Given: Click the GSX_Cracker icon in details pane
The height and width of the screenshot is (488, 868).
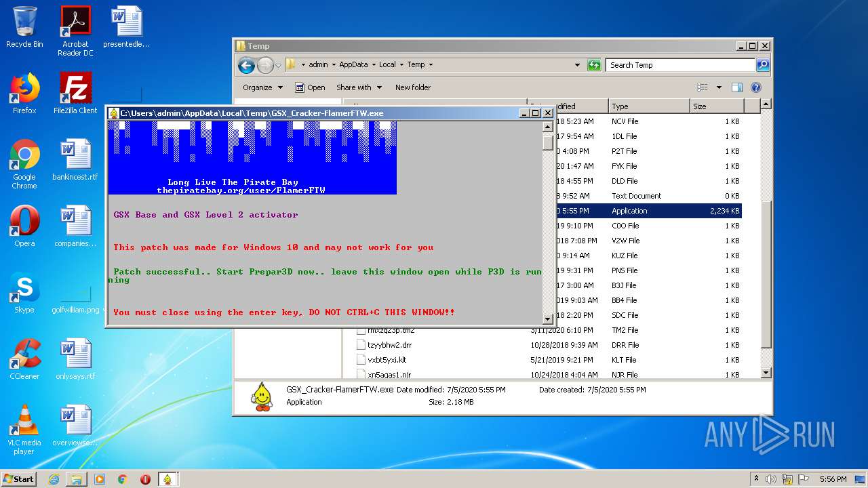Looking at the screenshot, I should 261,396.
